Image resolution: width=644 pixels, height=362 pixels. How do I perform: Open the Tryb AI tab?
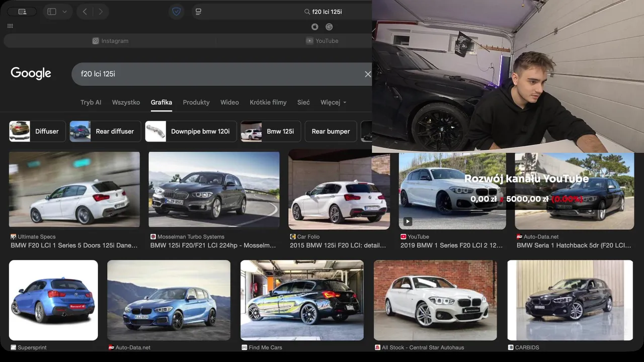(91, 102)
